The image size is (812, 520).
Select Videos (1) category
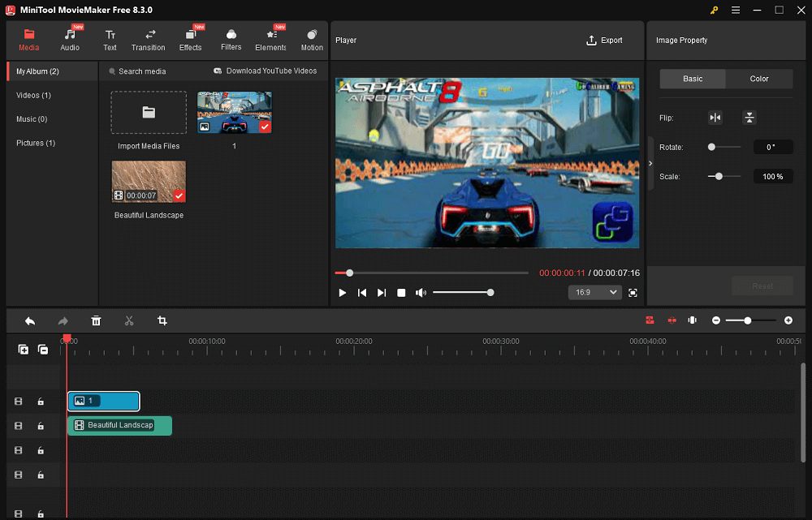33,95
